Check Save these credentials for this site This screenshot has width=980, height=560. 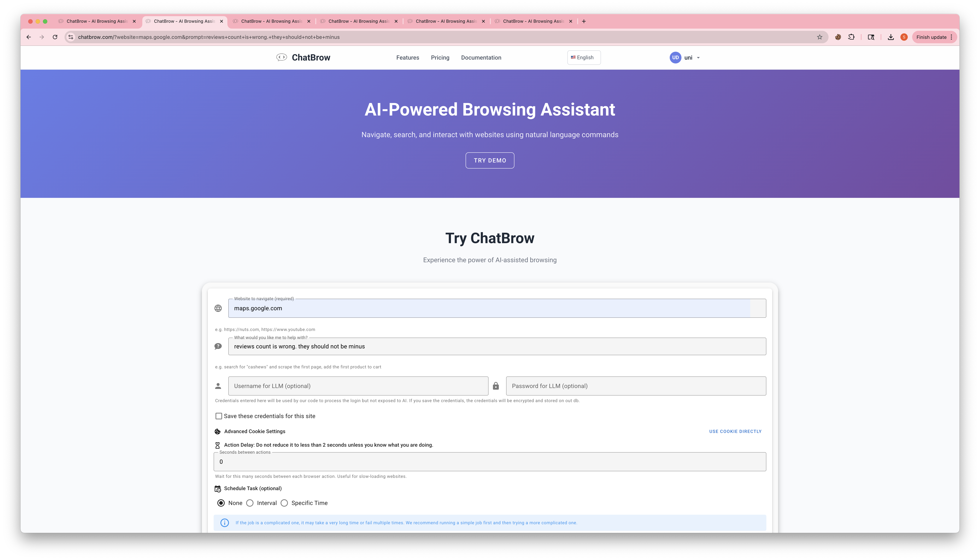pos(219,416)
